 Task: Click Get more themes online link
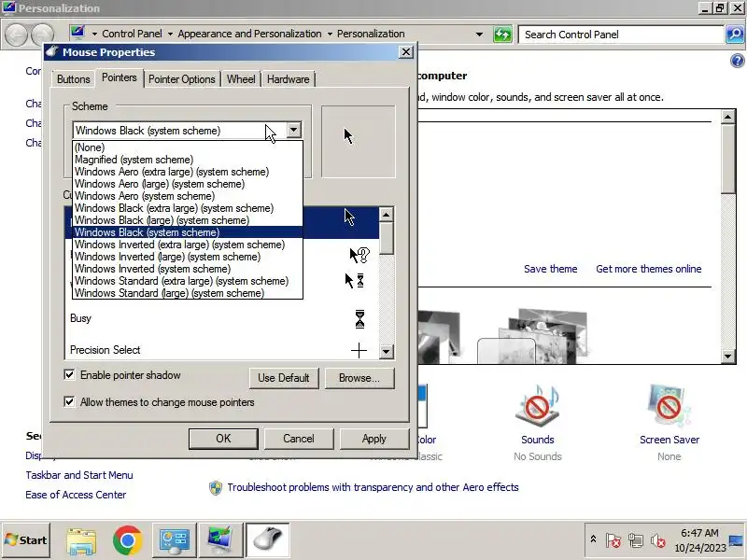point(648,269)
